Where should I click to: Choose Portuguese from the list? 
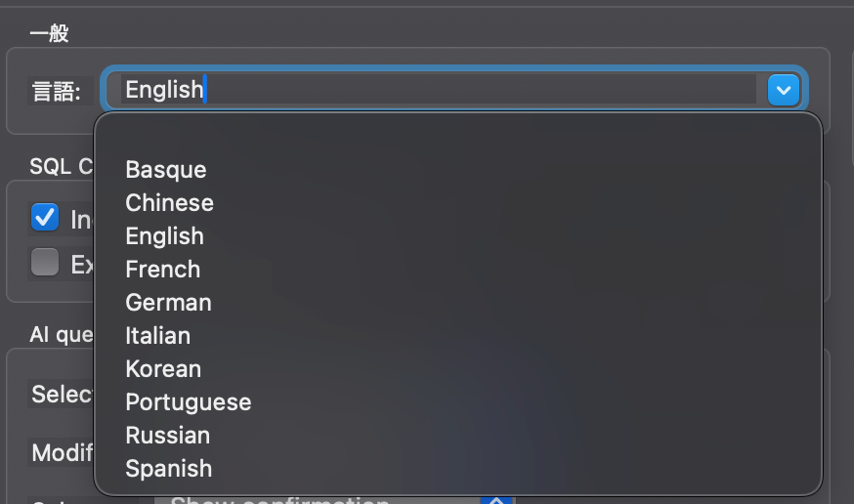click(x=188, y=402)
